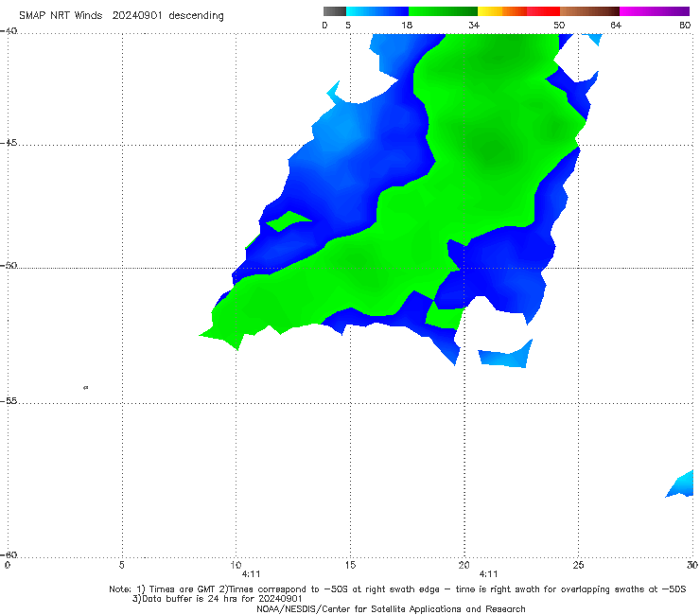700x615 pixels.
Task: Click the small green patch inside the blue area
Action: pyautogui.click(x=288, y=221)
